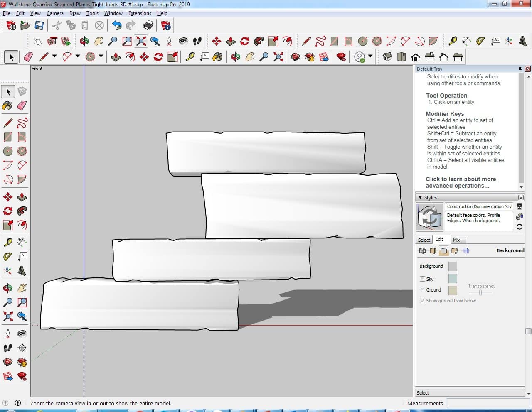Select the Paint Bucket tool
The width and height of the screenshot is (532, 412).
click(x=7, y=105)
